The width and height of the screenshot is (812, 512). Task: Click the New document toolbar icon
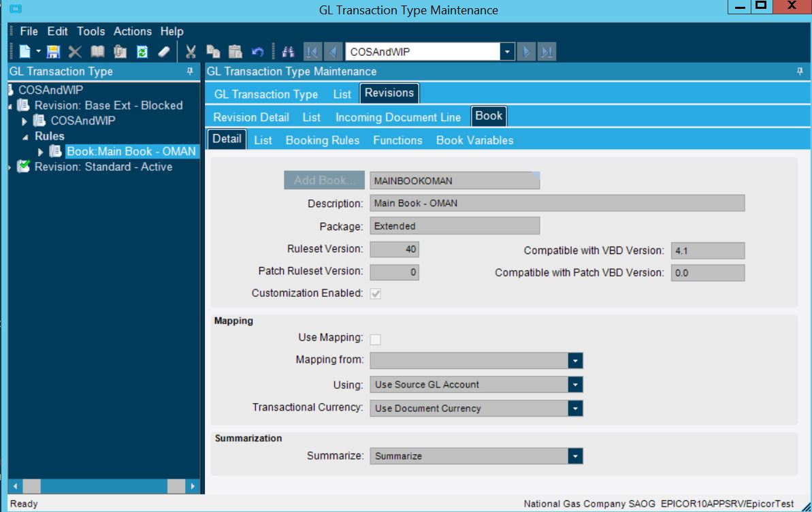point(25,51)
